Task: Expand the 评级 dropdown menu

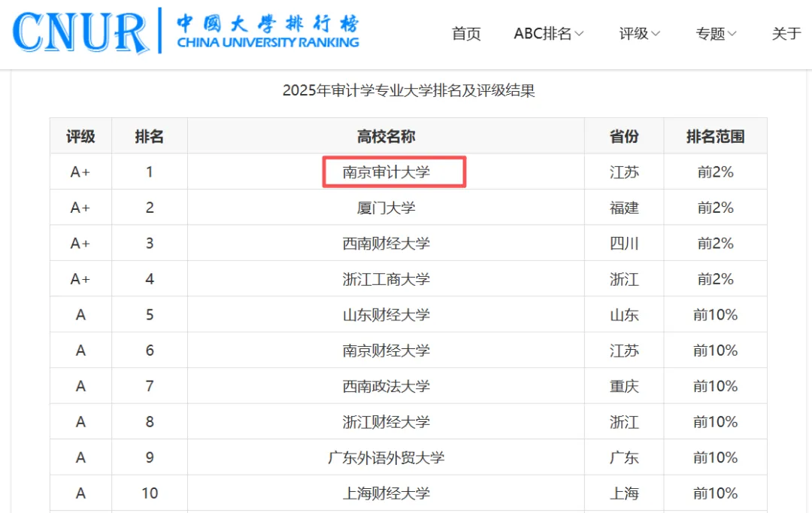Action: point(640,34)
